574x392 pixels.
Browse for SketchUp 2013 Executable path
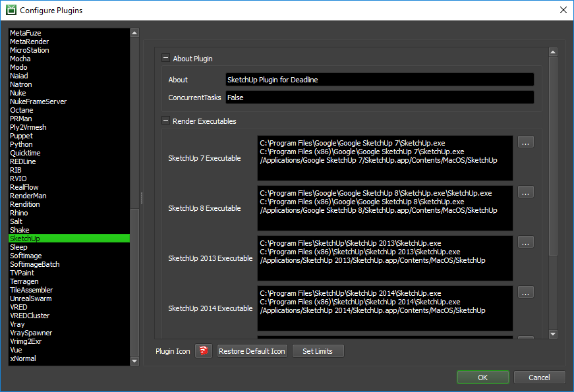[526, 242]
